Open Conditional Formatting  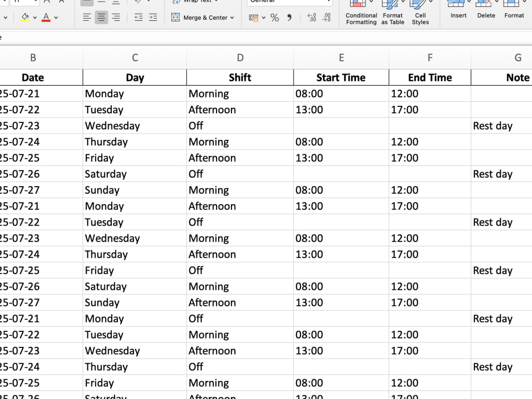tap(361, 13)
